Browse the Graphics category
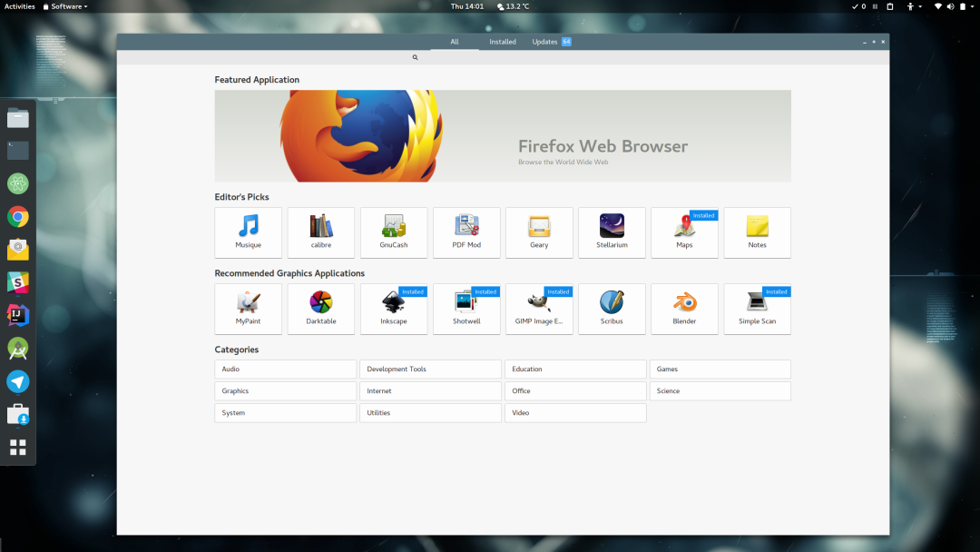Image resolution: width=980 pixels, height=552 pixels. [x=286, y=390]
